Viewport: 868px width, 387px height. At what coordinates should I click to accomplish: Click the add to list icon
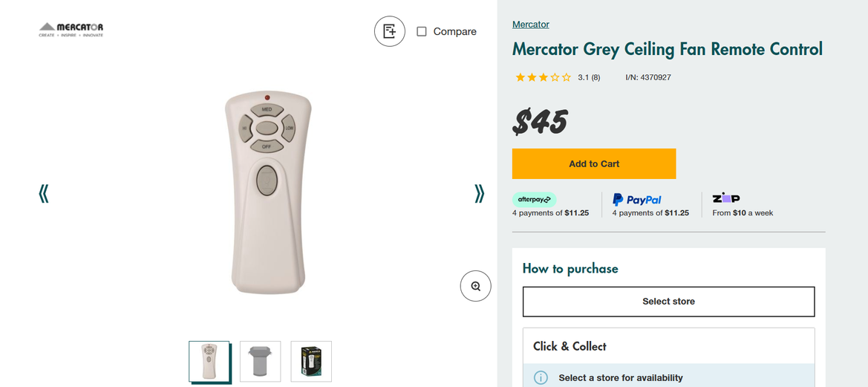(390, 31)
